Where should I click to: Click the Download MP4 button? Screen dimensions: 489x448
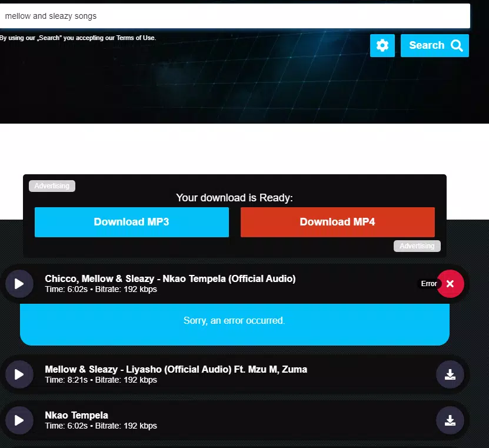click(337, 222)
